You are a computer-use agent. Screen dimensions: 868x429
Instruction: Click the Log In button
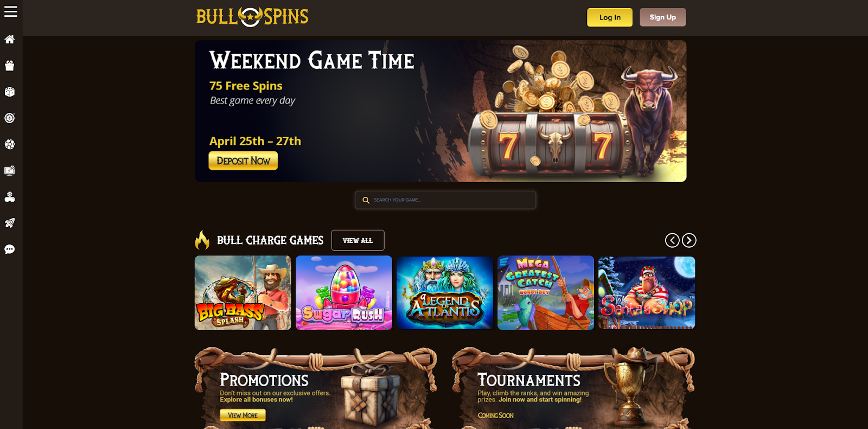(610, 17)
